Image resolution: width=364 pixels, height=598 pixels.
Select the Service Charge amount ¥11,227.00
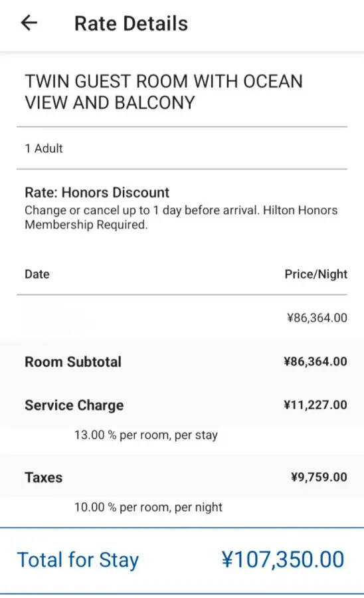[x=316, y=405]
